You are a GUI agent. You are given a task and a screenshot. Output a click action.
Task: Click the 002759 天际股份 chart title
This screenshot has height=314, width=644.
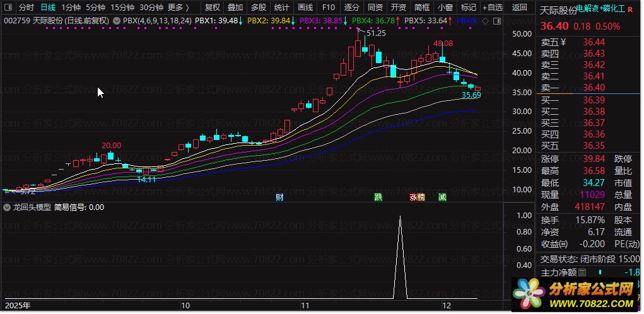coord(57,21)
